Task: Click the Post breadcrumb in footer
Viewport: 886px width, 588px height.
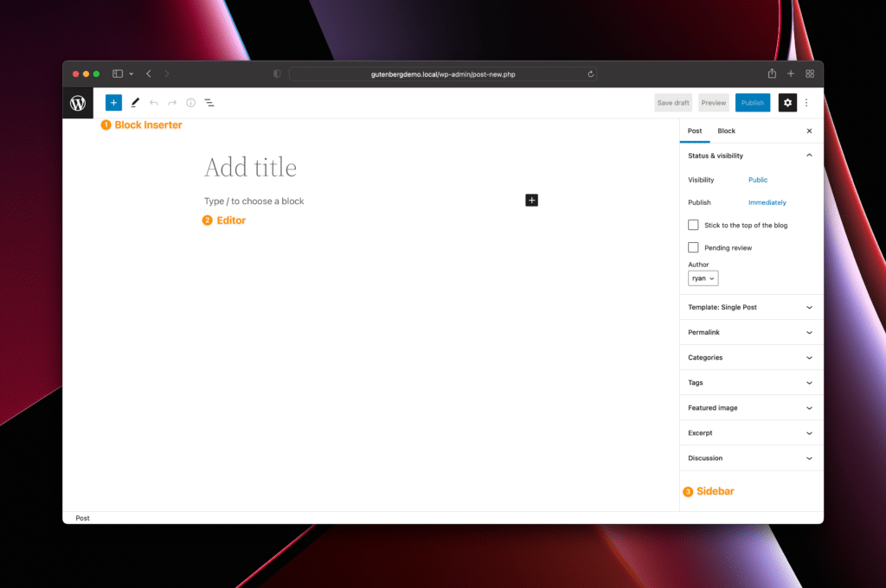Action: click(82, 518)
